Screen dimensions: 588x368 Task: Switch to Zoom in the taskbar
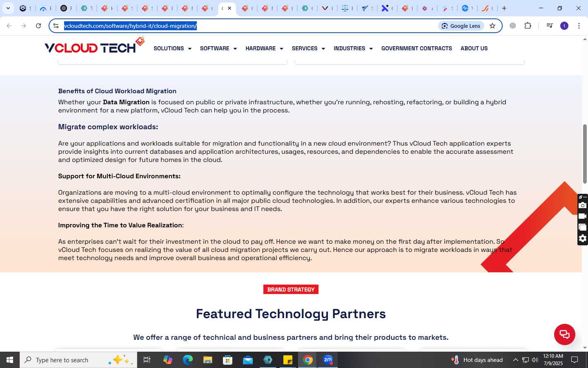click(x=328, y=360)
